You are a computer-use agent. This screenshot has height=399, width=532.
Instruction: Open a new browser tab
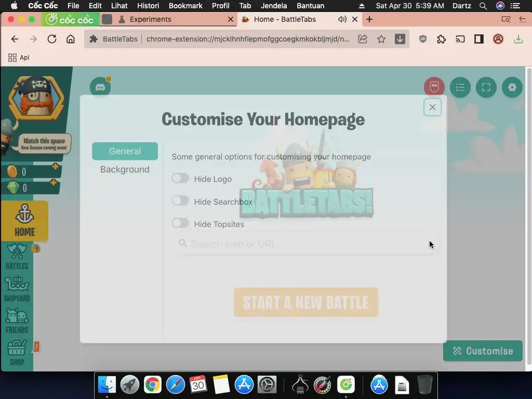(369, 19)
